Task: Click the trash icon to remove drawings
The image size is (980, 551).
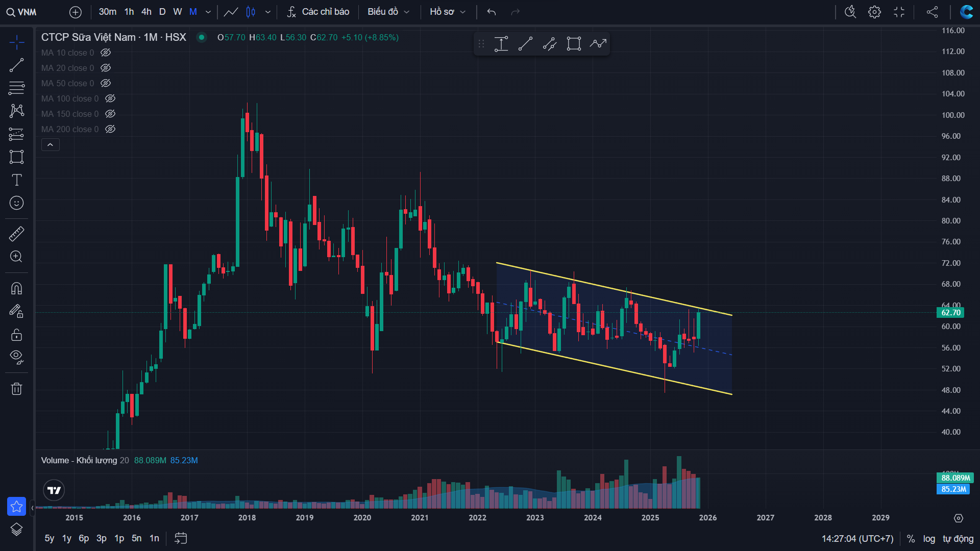Action: coord(16,389)
